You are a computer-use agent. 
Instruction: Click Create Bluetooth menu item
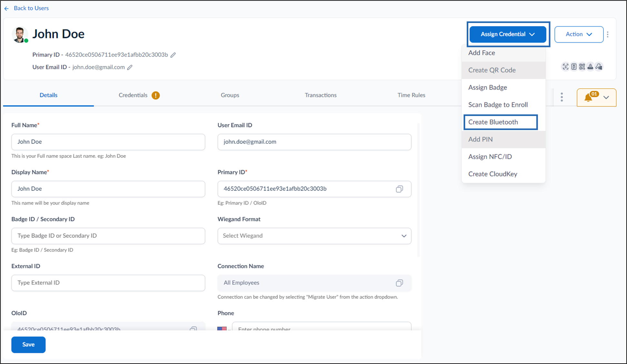click(x=501, y=122)
